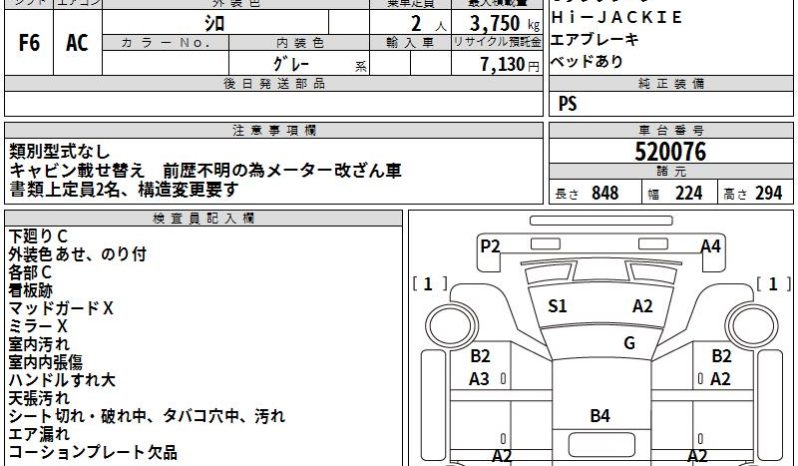
Task: Select the コーションプレート欠品 note
Action: pos(93,452)
